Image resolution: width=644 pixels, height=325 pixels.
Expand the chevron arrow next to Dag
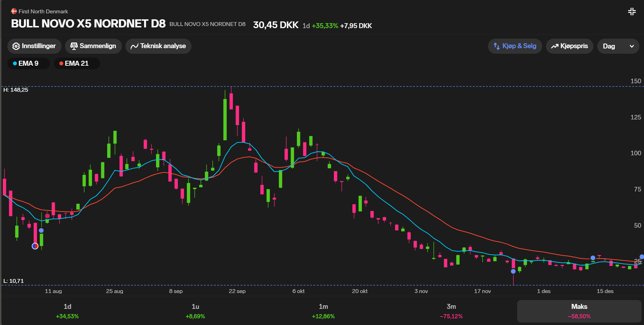click(632, 46)
